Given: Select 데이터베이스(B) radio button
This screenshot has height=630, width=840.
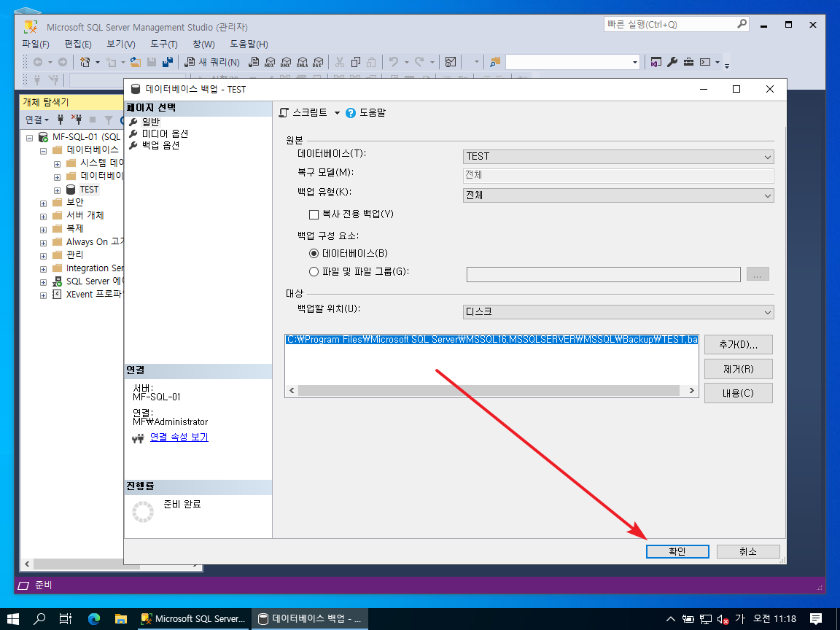Looking at the screenshot, I should click(314, 254).
